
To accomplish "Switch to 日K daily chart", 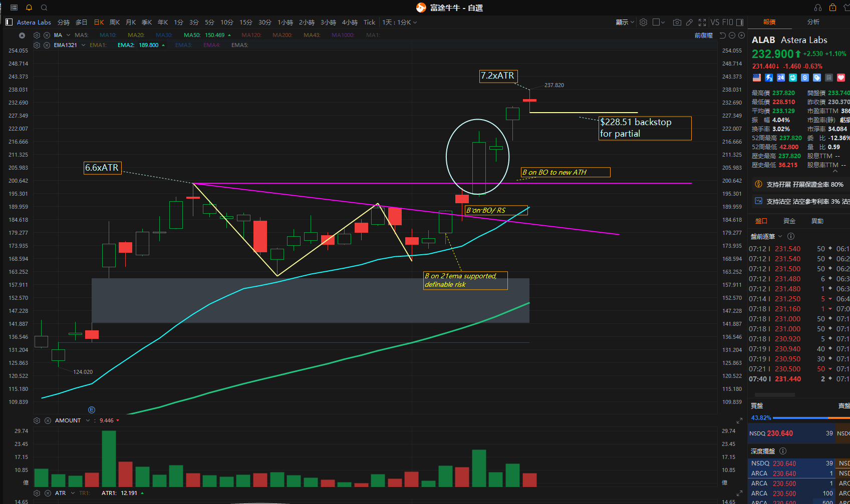I will 99,22.
